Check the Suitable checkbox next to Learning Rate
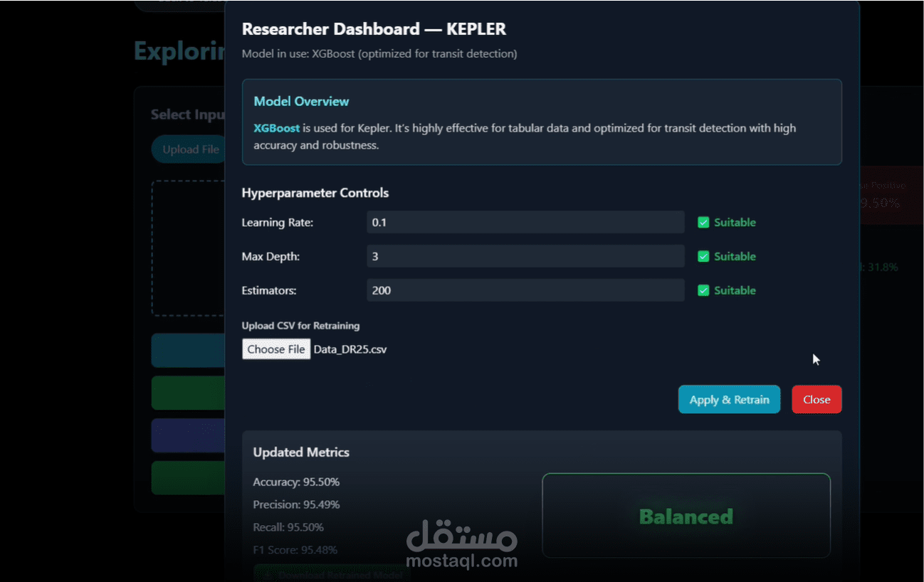The height and width of the screenshot is (582, 924). tap(704, 222)
